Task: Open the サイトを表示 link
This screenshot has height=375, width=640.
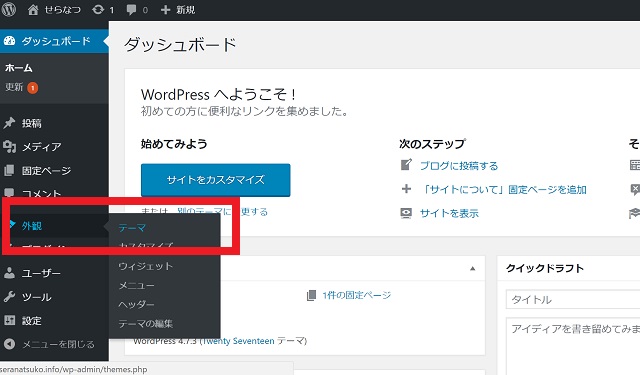Action: [449, 213]
